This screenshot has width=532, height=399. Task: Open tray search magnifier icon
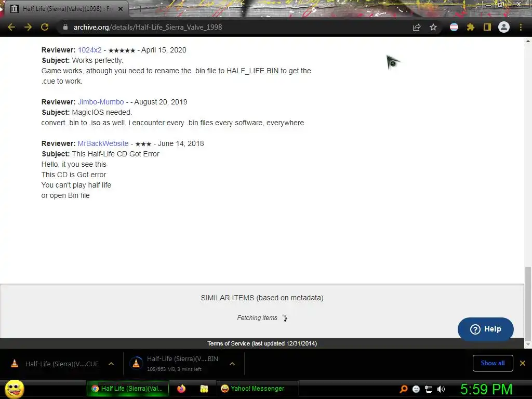click(403, 389)
